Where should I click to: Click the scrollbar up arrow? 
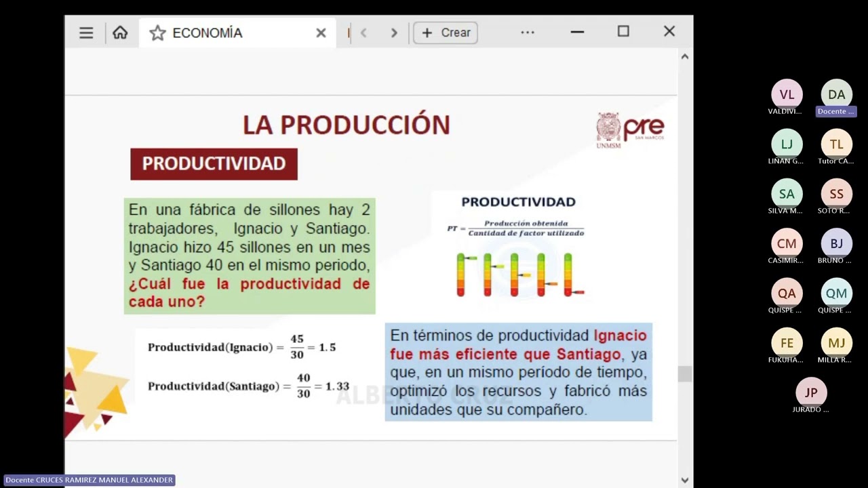(685, 57)
